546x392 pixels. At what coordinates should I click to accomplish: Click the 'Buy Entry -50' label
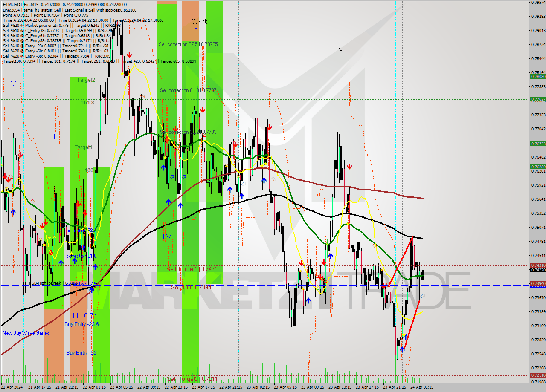(x=81, y=352)
